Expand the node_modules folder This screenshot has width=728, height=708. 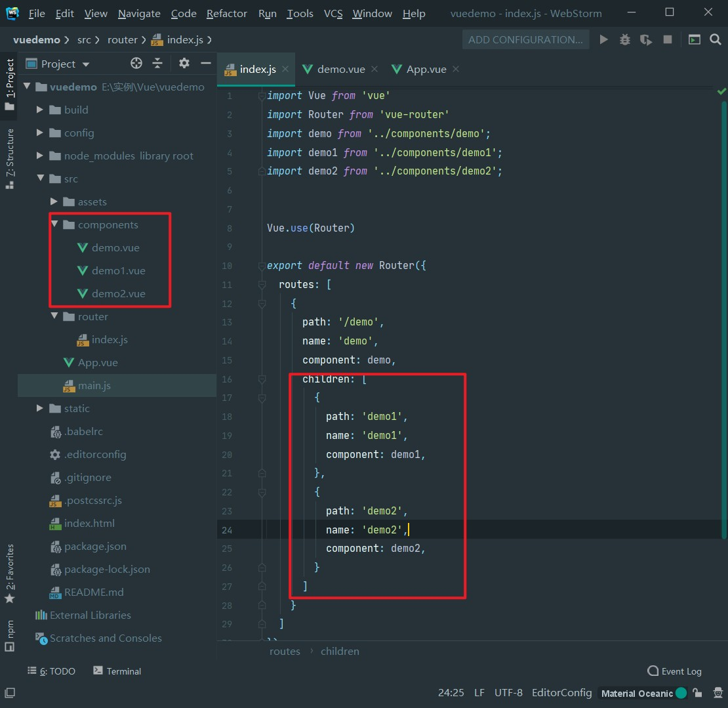pos(39,156)
